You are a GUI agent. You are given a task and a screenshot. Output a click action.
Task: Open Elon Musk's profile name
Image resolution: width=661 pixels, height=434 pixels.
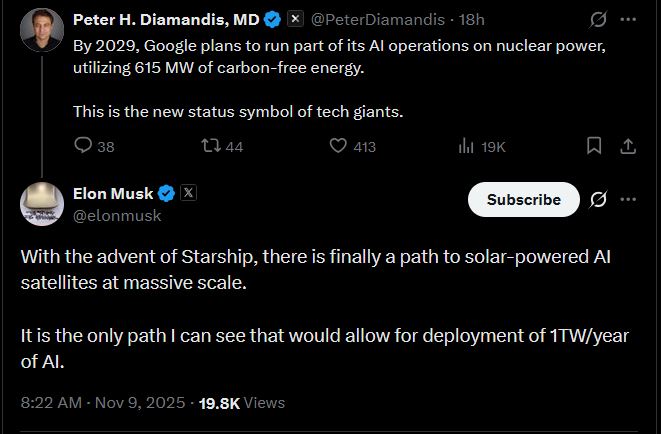click(x=110, y=193)
